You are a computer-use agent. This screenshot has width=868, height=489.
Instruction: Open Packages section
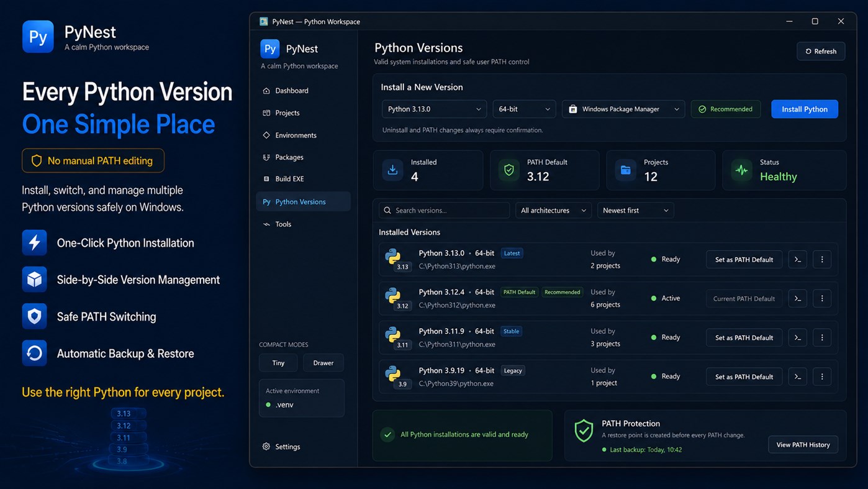303,157
